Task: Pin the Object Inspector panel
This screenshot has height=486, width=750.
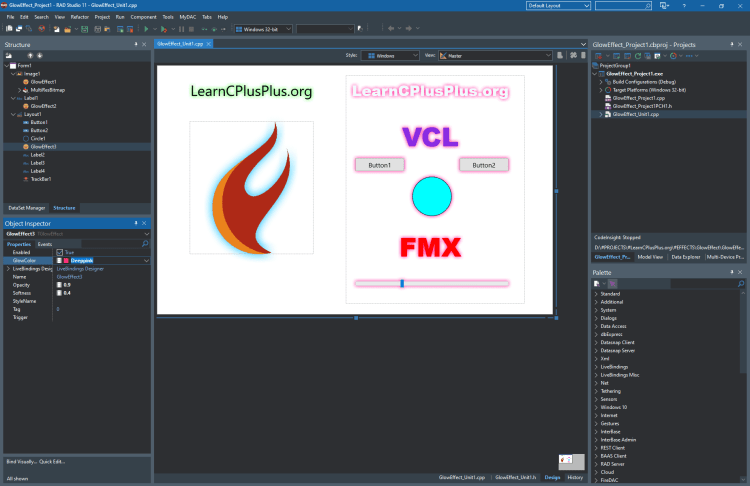Action: 136,223
